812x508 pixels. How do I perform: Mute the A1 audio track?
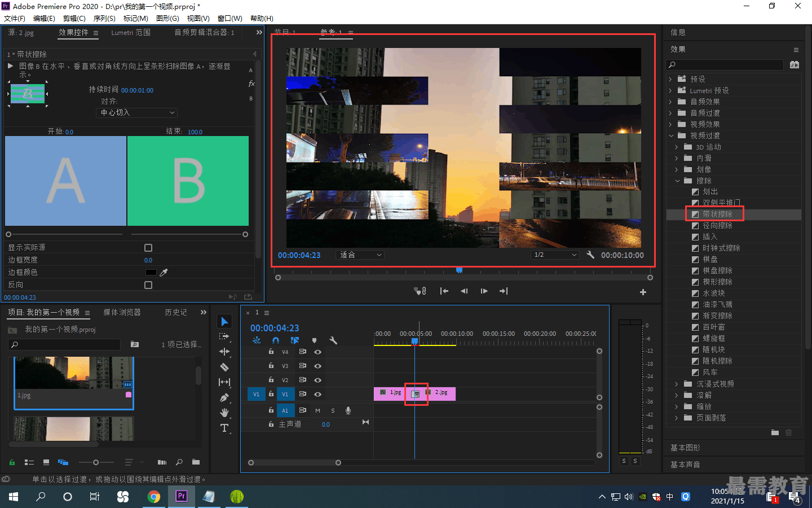click(317, 410)
